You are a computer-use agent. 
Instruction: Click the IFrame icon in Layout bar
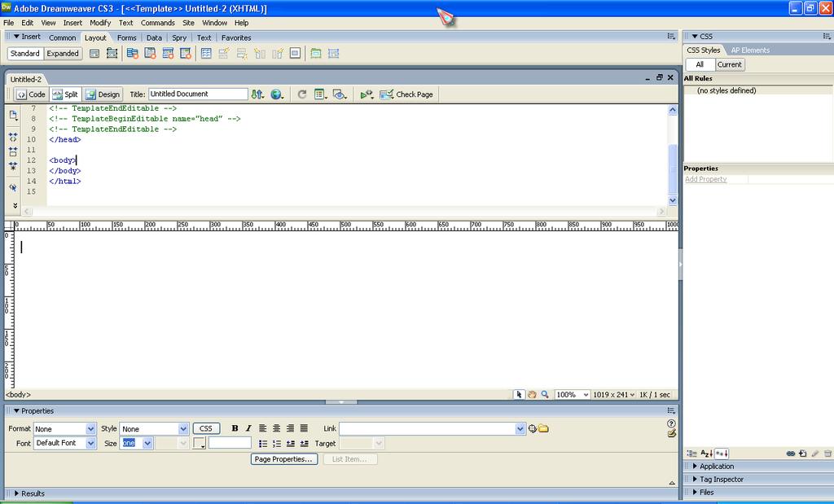pyautogui.click(x=295, y=53)
